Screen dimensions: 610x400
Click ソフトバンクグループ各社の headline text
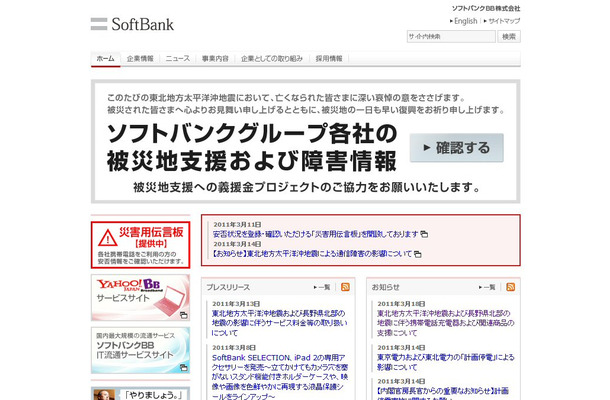click(252, 133)
